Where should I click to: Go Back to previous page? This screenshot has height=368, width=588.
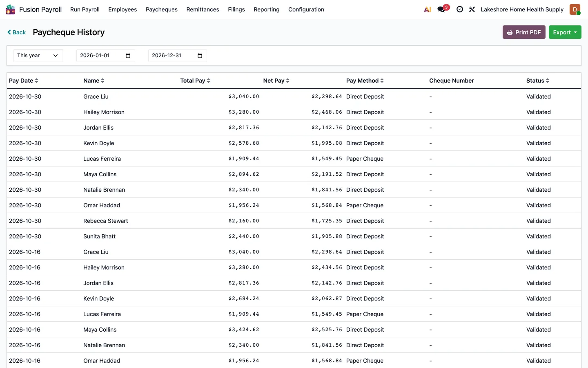tap(16, 32)
